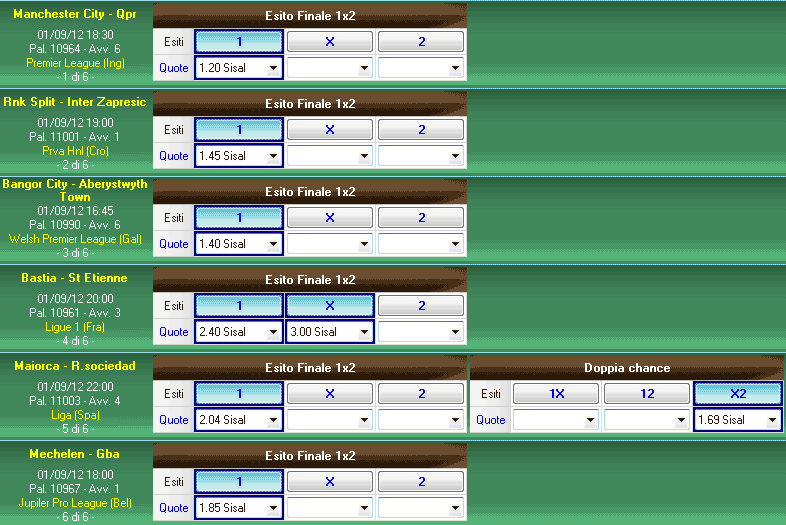Choose 12 double chance for Maiorca match
This screenshot has width=786, height=525.
coord(647,394)
